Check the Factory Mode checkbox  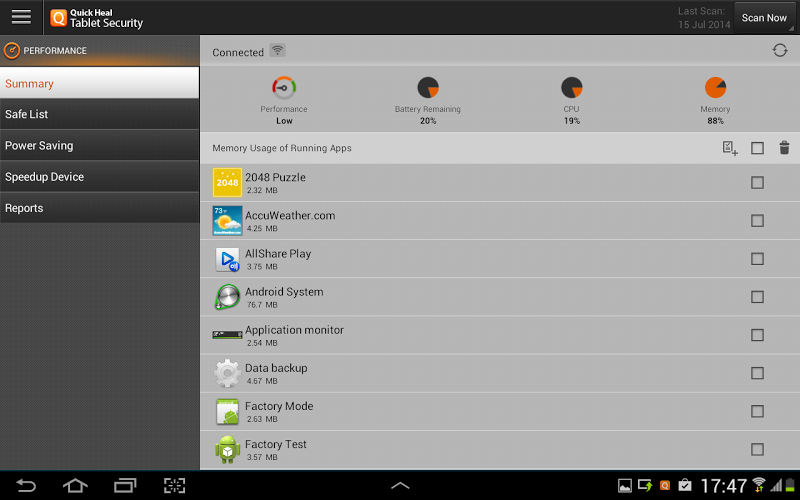(757, 411)
